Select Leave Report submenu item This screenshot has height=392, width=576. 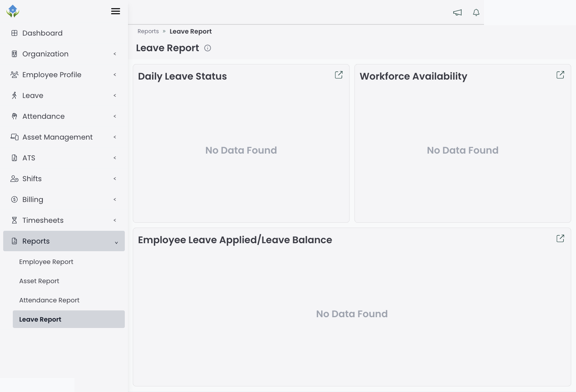tap(69, 319)
